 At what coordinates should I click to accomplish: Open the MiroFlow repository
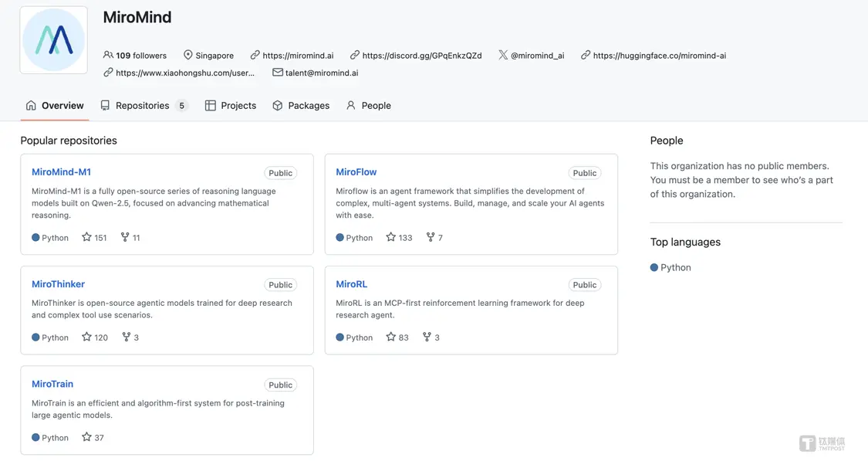click(356, 172)
